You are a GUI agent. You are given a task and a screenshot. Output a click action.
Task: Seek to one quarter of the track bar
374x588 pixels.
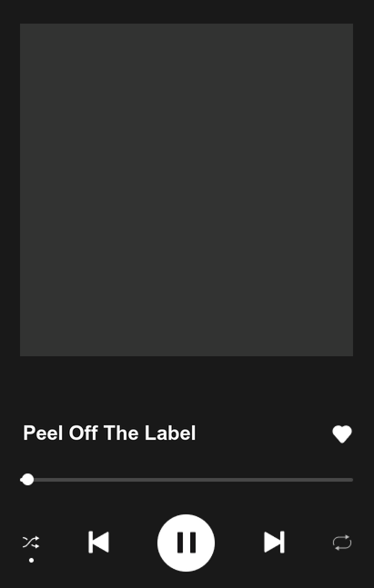point(104,480)
